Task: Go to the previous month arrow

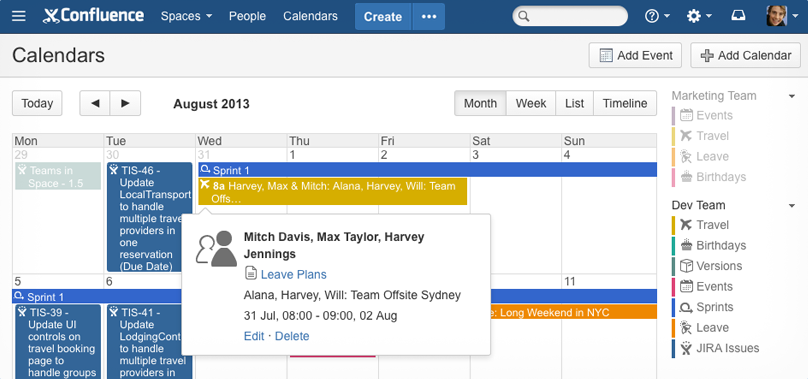Action: click(94, 103)
